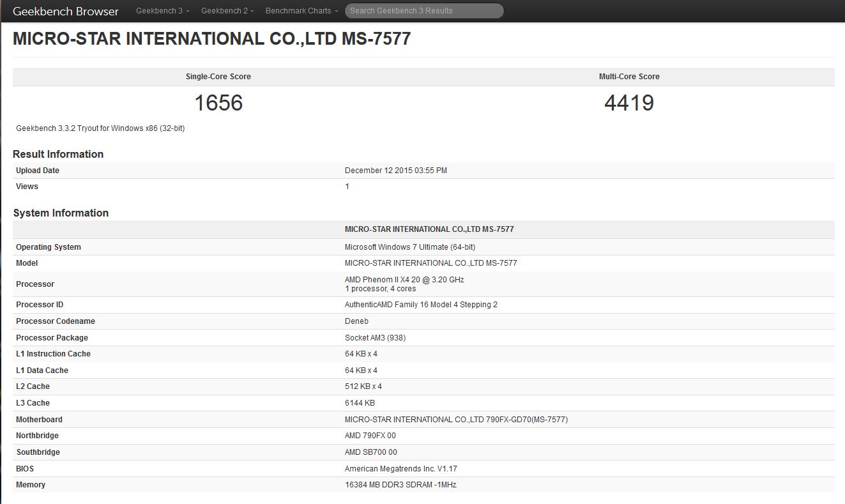Click the Memory label
Screen dimensions: 845x504
coord(31,485)
